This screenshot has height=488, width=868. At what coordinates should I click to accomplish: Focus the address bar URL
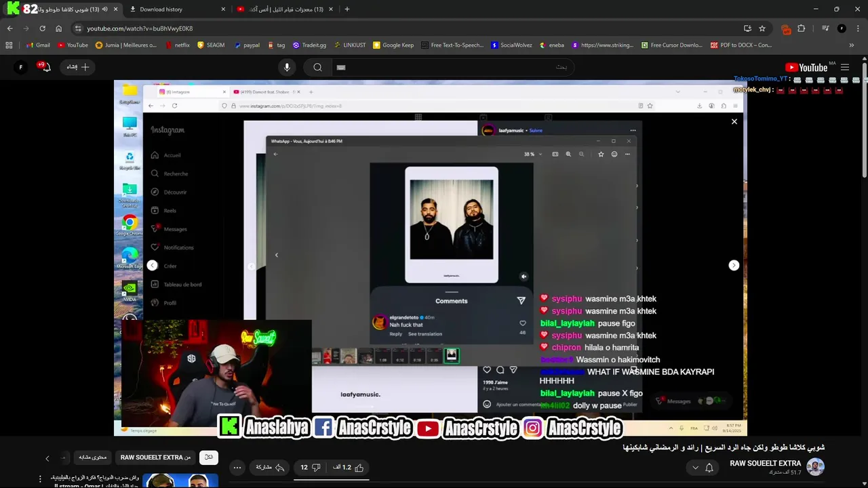[140, 28]
